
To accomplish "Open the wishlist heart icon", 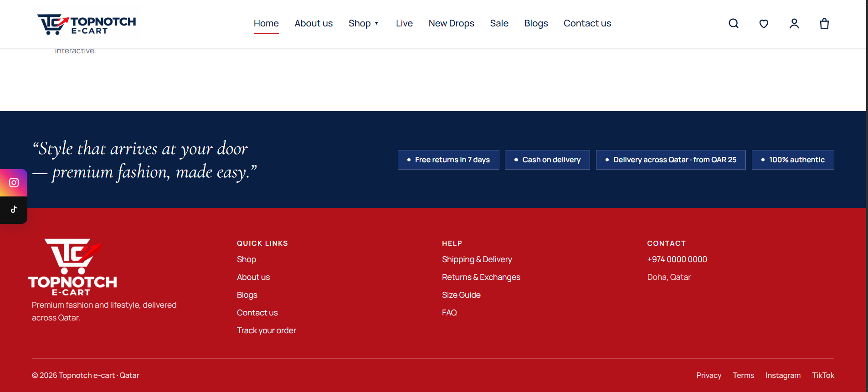I will [764, 24].
